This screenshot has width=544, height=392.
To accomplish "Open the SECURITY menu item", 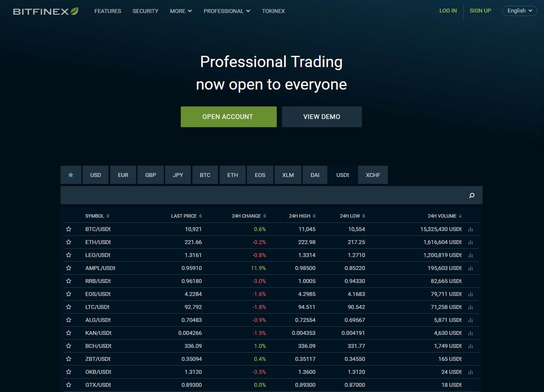I will tap(145, 11).
